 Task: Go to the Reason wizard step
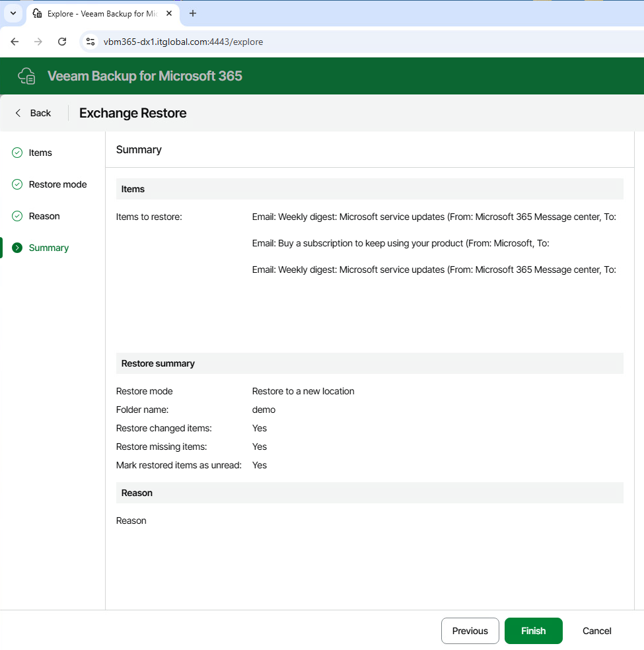pos(36,216)
